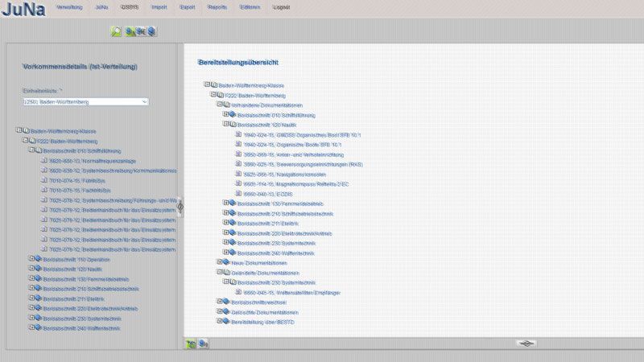Click the document icon of 3990-025-15 Seeversorgungseinrichtungen

point(238,163)
